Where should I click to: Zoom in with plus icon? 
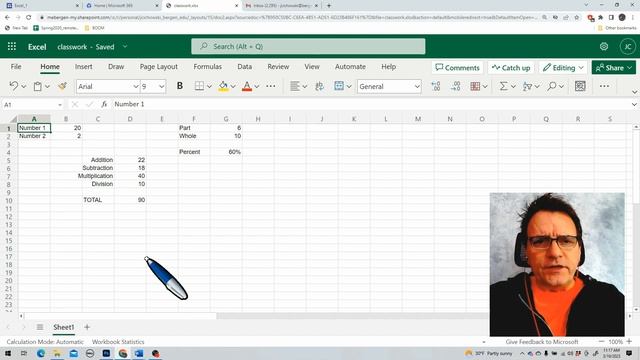629,342
